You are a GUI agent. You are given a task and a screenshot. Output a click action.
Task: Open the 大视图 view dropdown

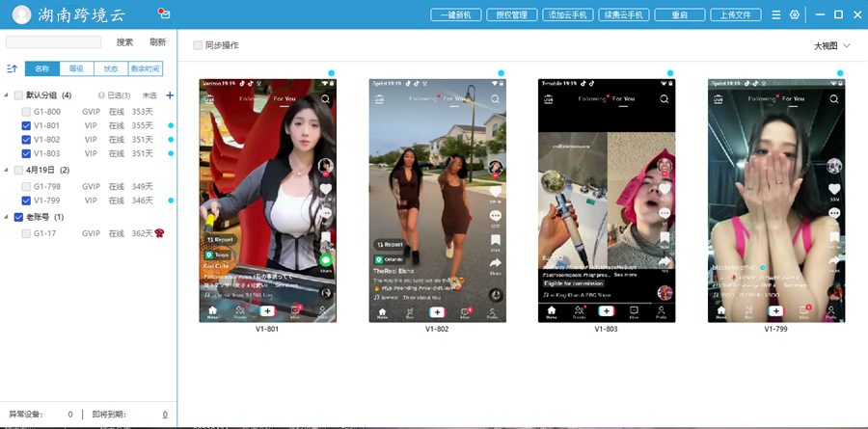pyautogui.click(x=832, y=45)
